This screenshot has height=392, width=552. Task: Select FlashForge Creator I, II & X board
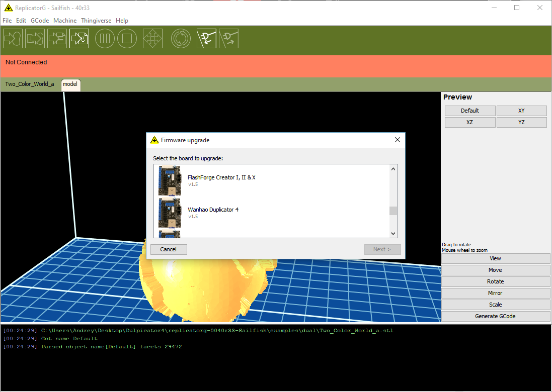(x=272, y=181)
